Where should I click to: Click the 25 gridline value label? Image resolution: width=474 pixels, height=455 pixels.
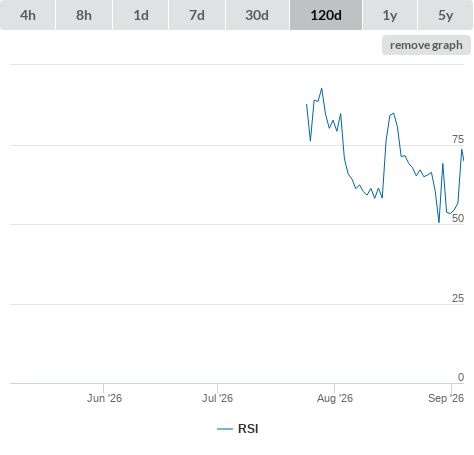click(458, 298)
